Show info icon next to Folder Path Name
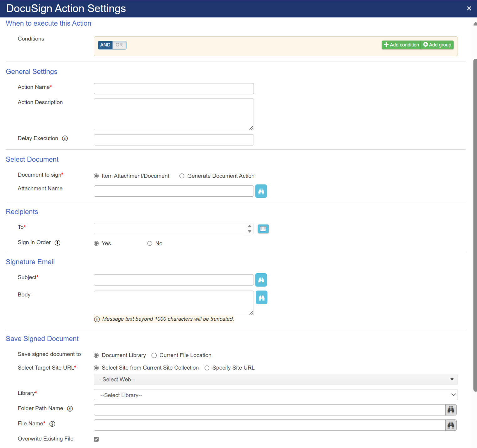Image resolution: width=477 pixels, height=448 pixels. [70, 408]
